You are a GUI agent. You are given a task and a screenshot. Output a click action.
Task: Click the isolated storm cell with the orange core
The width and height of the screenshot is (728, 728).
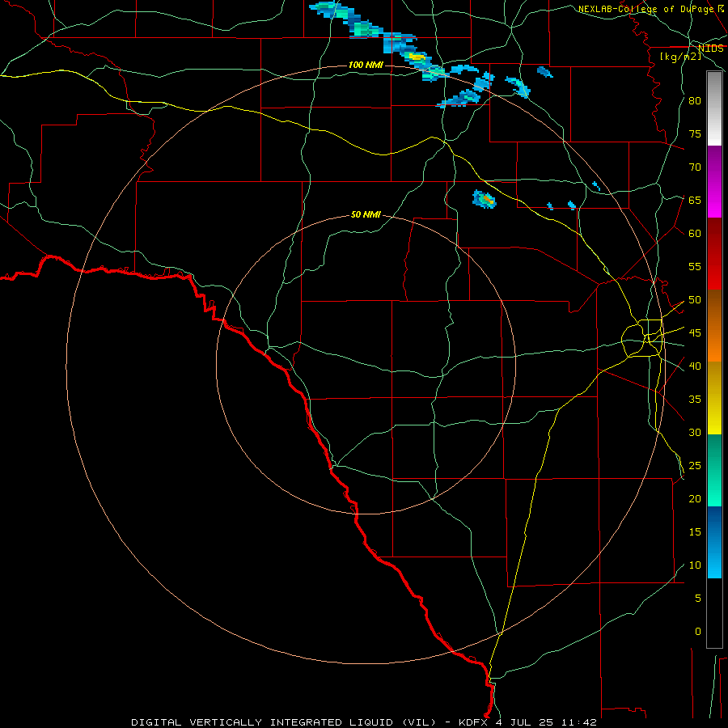tap(485, 200)
